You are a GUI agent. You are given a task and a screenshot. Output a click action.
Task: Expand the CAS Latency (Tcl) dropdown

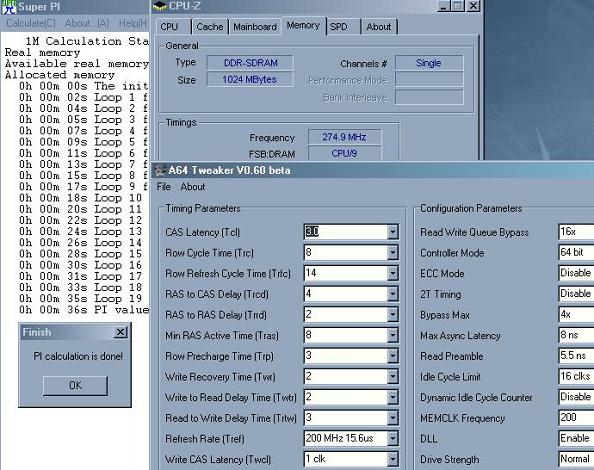pyautogui.click(x=392, y=232)
